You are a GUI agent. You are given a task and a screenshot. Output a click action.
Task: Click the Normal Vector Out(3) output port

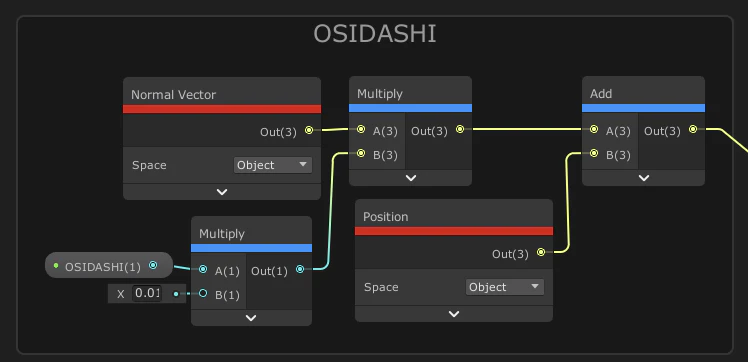pos(309,130)
